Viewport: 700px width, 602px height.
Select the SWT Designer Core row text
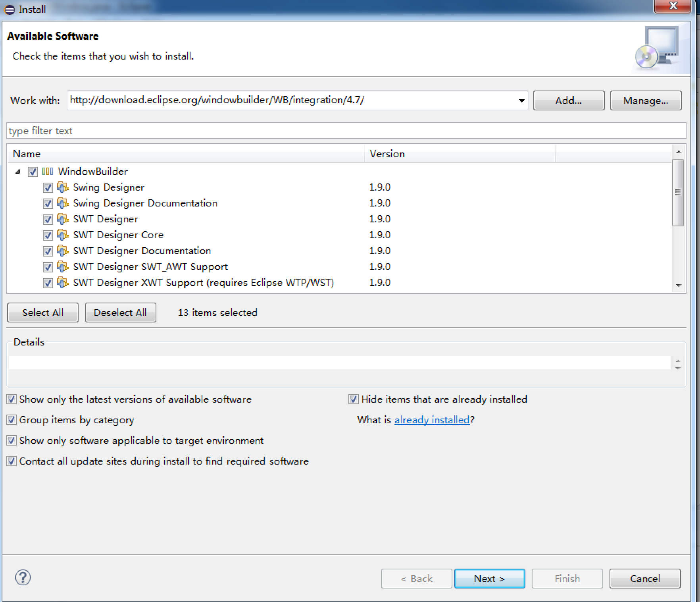click(118, 235)
